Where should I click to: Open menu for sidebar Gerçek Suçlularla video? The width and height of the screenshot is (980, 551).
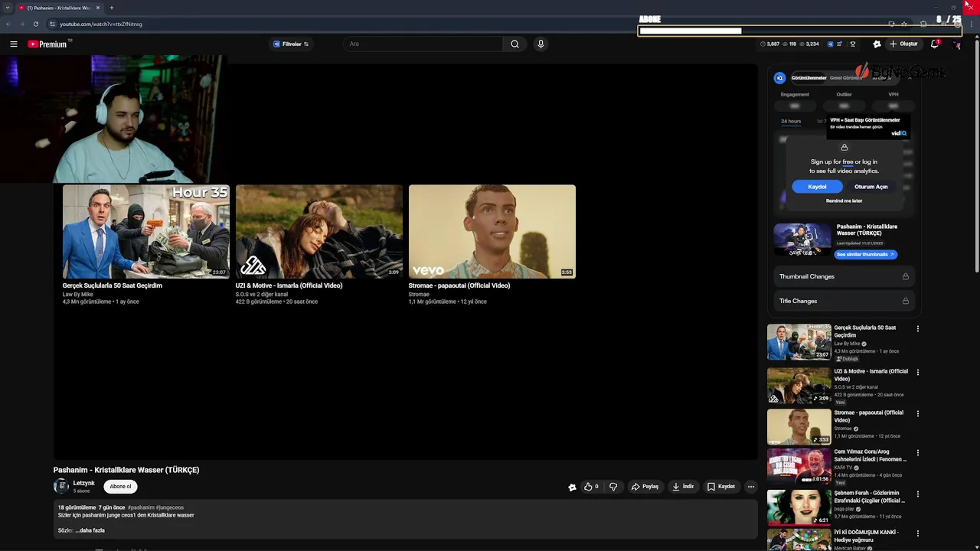(918, 329)
